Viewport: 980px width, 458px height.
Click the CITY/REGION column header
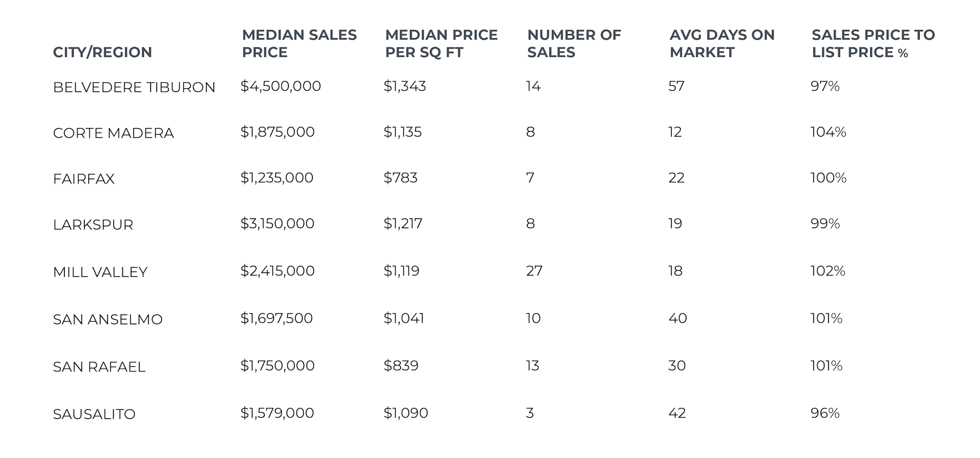click(102, 52)
